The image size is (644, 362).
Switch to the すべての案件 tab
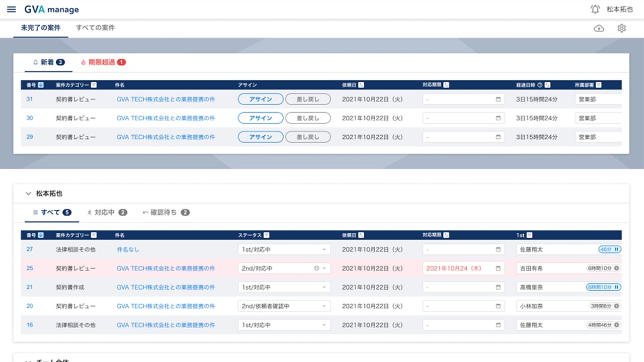pos(95,28)
